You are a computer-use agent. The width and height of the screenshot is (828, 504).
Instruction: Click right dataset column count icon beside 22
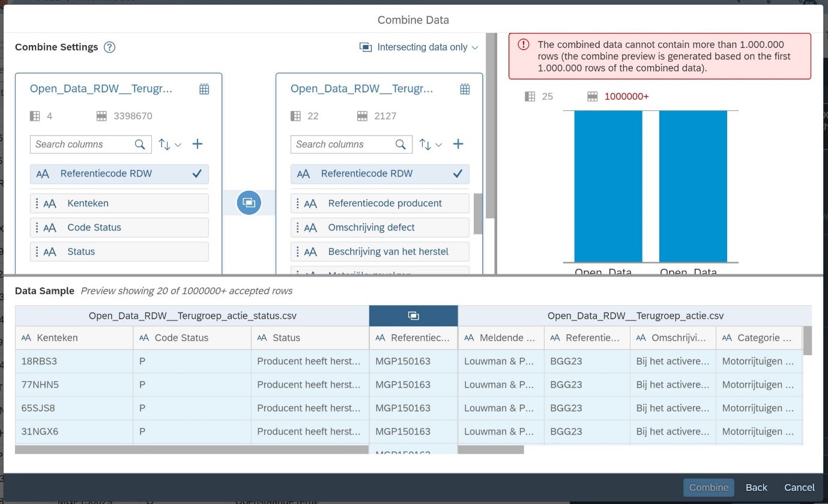coord(295,116)
